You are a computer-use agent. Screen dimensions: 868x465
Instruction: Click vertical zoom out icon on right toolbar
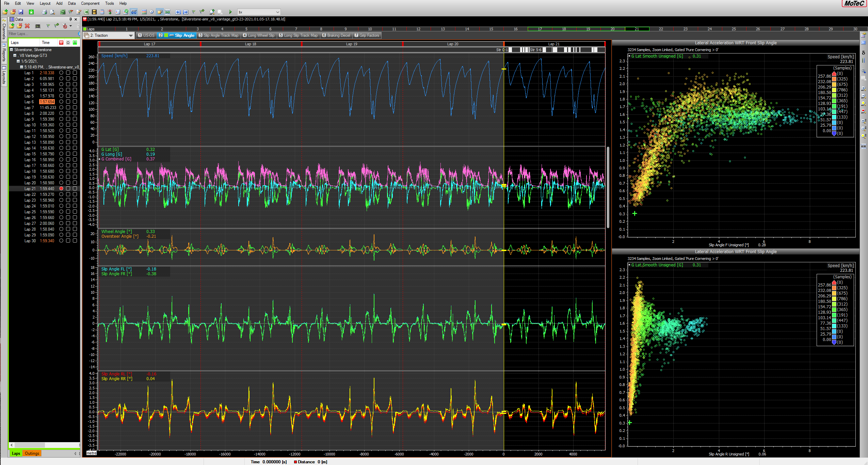pos(864,128)
